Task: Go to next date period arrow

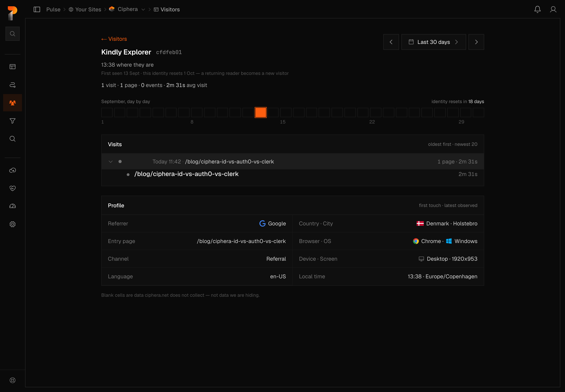Action: tap(476, 42)
